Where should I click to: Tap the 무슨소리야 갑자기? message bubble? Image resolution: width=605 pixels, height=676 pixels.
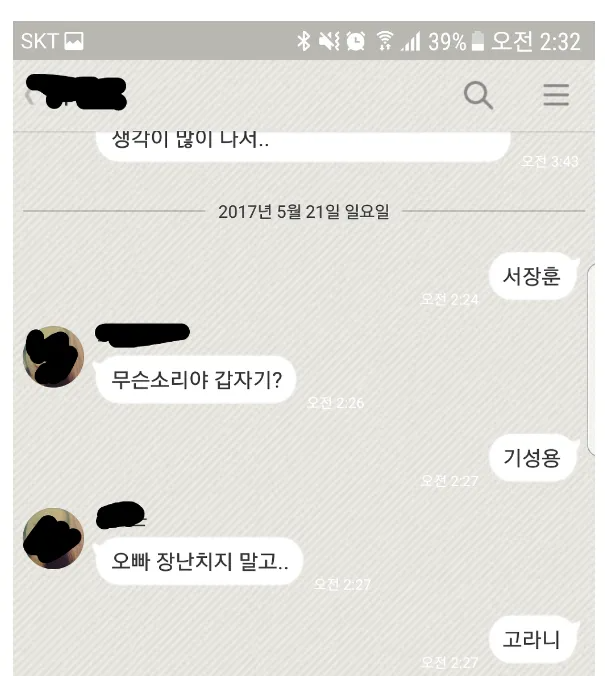pos(196,380)
